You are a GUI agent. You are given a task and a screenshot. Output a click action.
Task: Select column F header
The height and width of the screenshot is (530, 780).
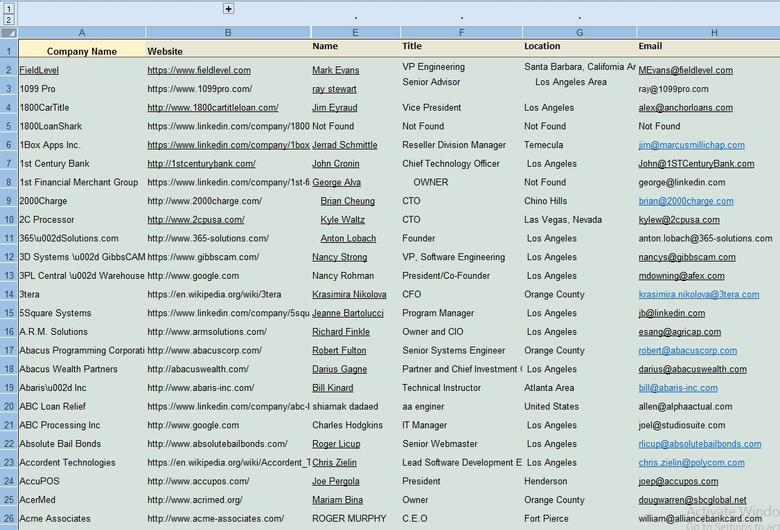461,33
